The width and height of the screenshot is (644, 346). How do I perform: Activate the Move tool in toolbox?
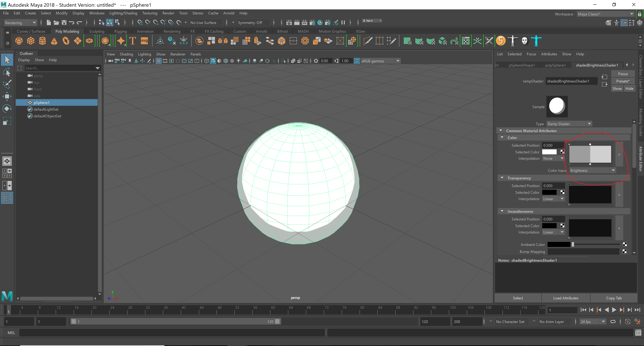[7, 96]
